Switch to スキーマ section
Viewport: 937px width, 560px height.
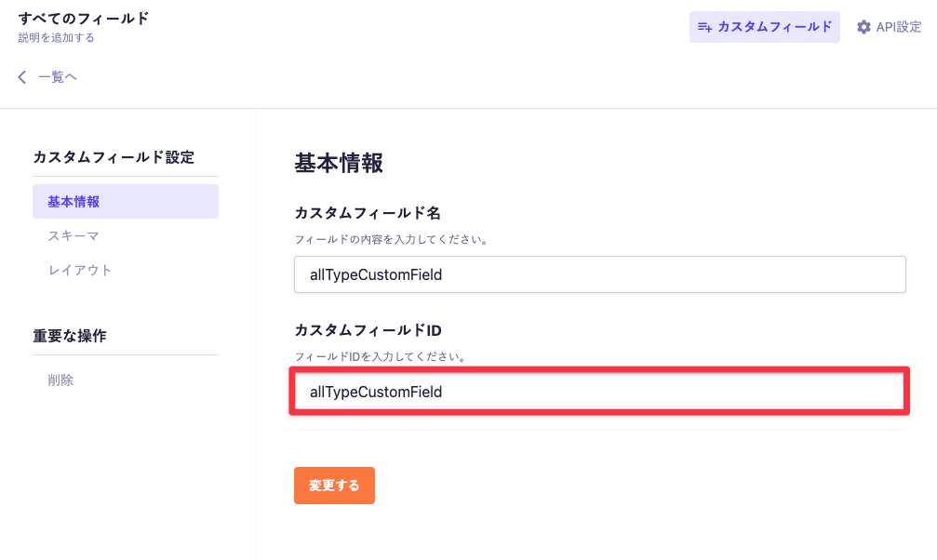click(74, 236)
